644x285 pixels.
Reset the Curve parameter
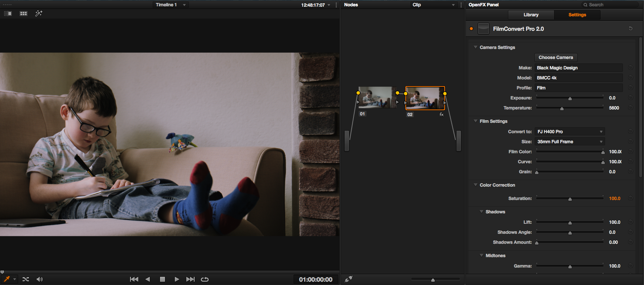[631, 161]
